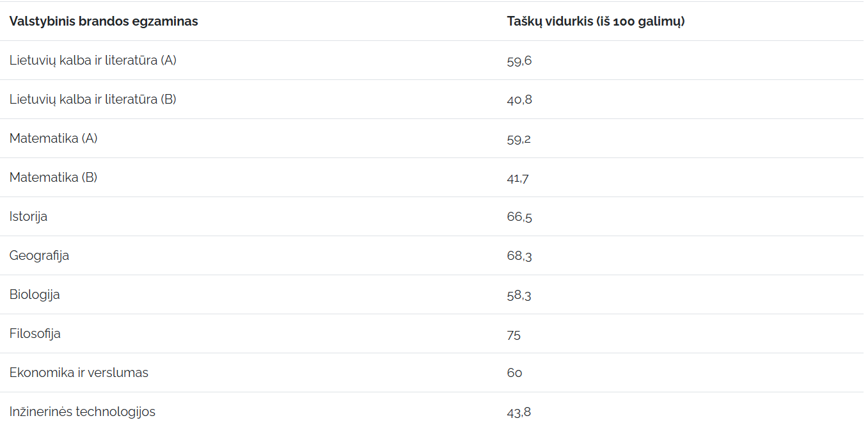The image size is (868, 425).
Task: Click the score value 59,2
Action: click(x=519, y=139)
